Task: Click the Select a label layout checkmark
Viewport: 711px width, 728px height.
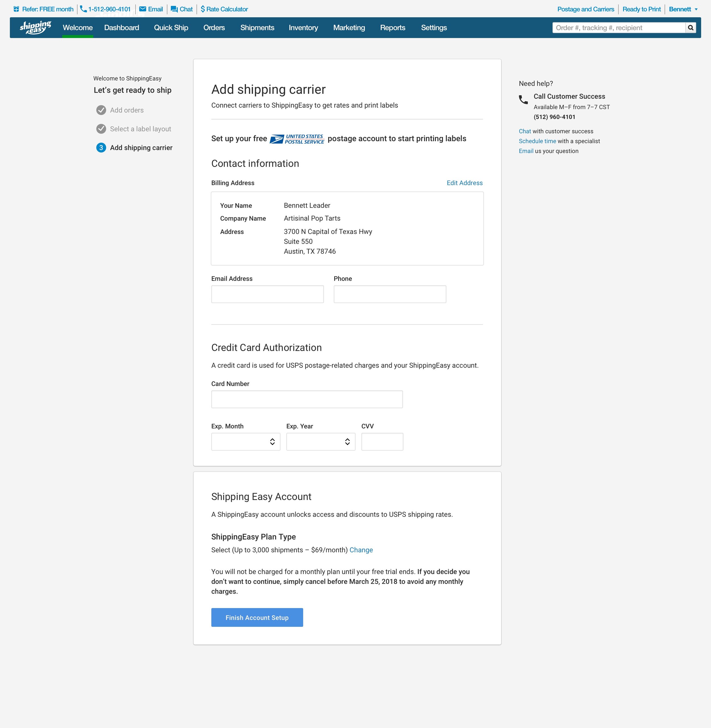Action: 101,129
